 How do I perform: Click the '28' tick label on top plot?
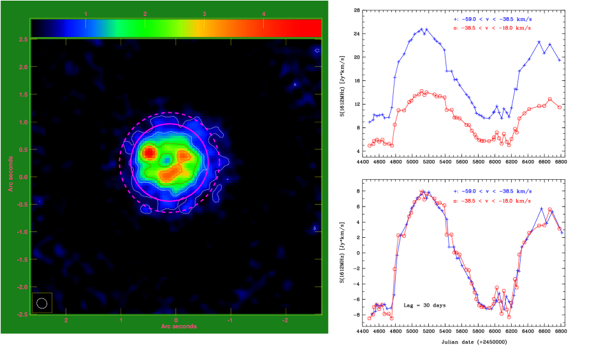click(357, 11)
